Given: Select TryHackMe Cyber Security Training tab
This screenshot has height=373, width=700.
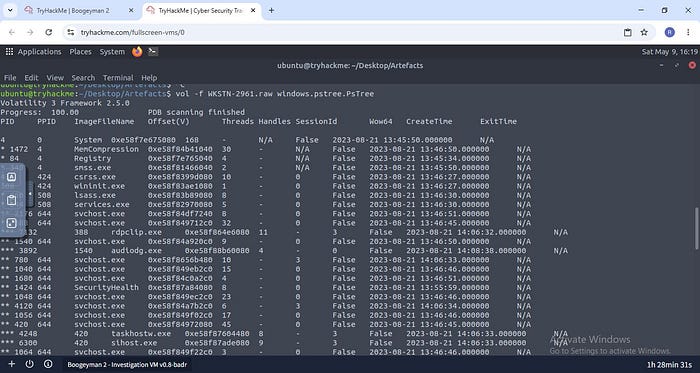Looking at the screenshot, I should (x=202, y=11).
